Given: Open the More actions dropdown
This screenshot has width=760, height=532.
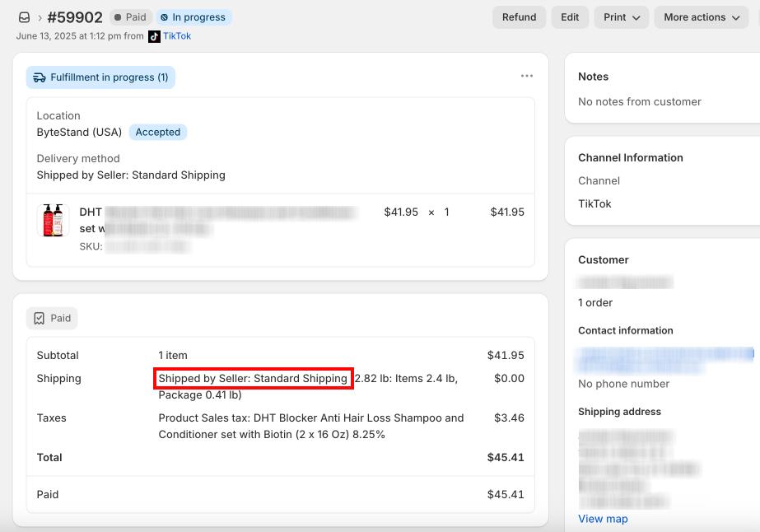Looking at the screenshot, I should (702, 17).
